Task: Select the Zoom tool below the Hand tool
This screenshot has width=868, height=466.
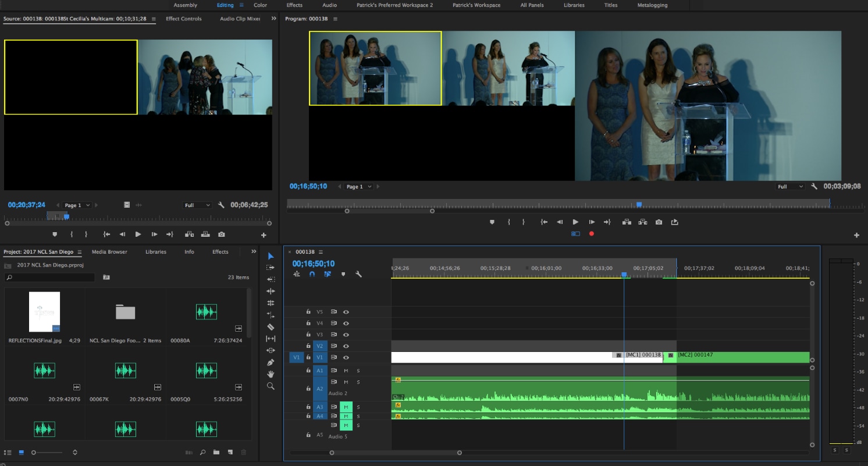Action: click(x=271, y=386)
